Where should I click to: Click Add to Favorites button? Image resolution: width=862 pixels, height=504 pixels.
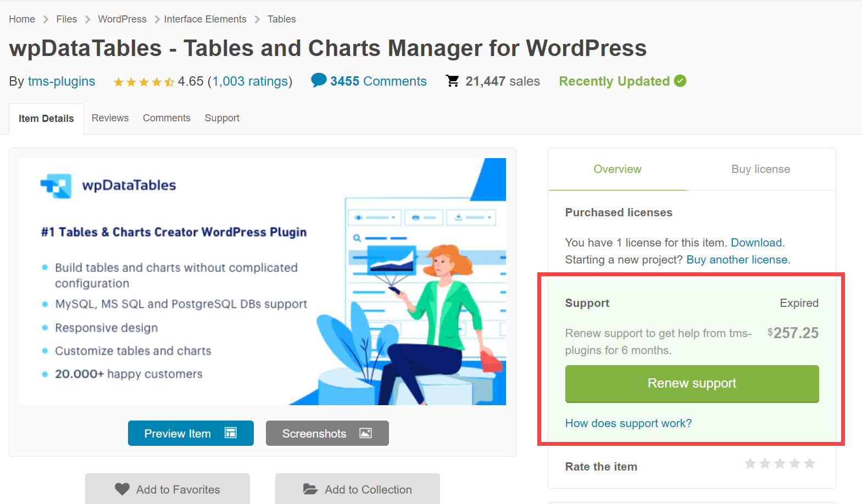168,489
